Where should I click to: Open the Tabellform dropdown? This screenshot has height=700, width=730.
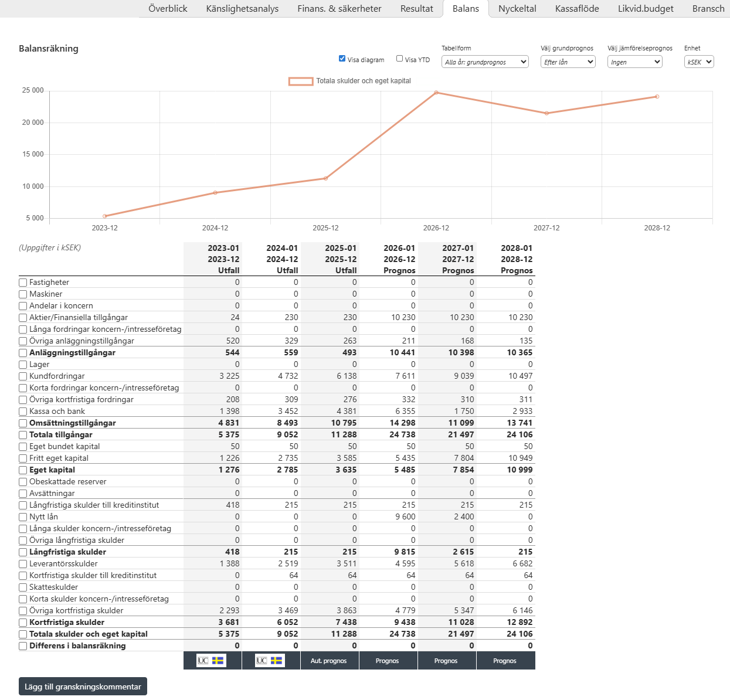click(485, 62)
